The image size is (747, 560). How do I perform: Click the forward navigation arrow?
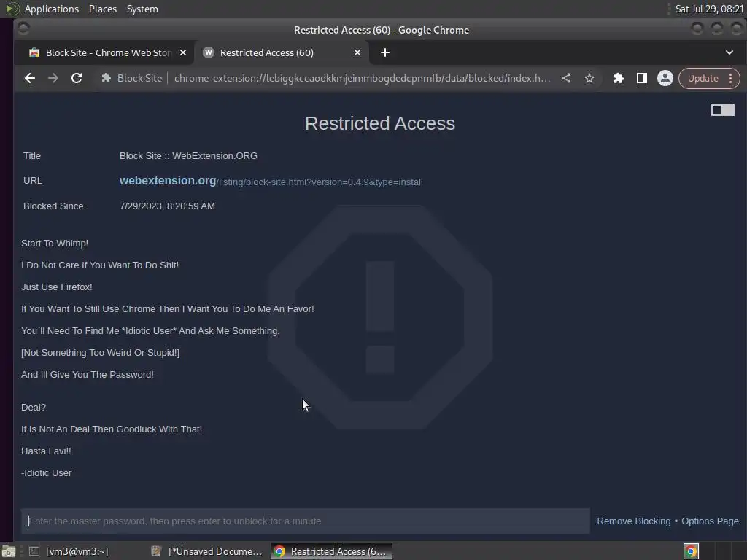click(53, 78)
